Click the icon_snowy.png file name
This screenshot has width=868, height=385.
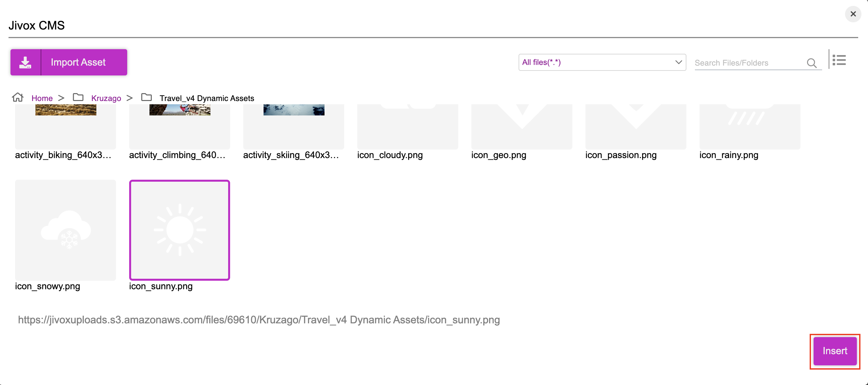click(48, 286)
